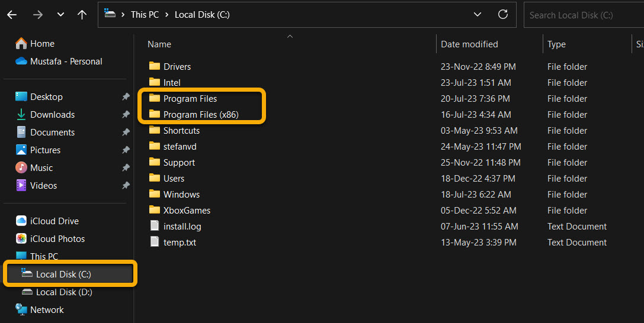This screenshot has width=644, height=323.
Task: Sort by the Name column header
Action: pyautogui.click(x=159, y=44)
